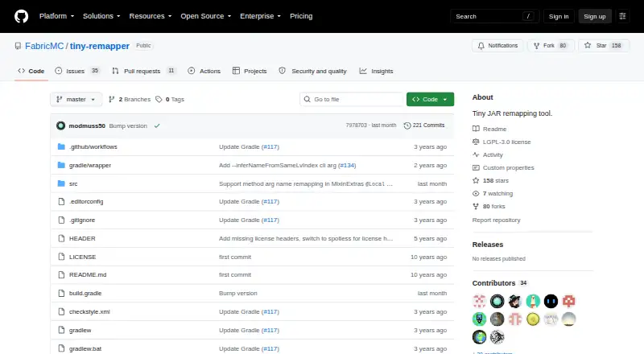Click Report repository link

coord(496,220)
